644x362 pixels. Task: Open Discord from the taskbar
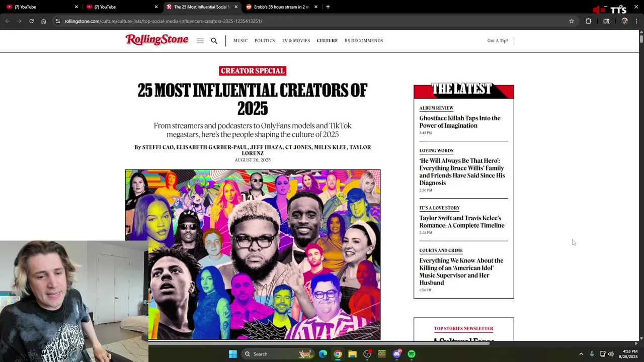(397, 354)
